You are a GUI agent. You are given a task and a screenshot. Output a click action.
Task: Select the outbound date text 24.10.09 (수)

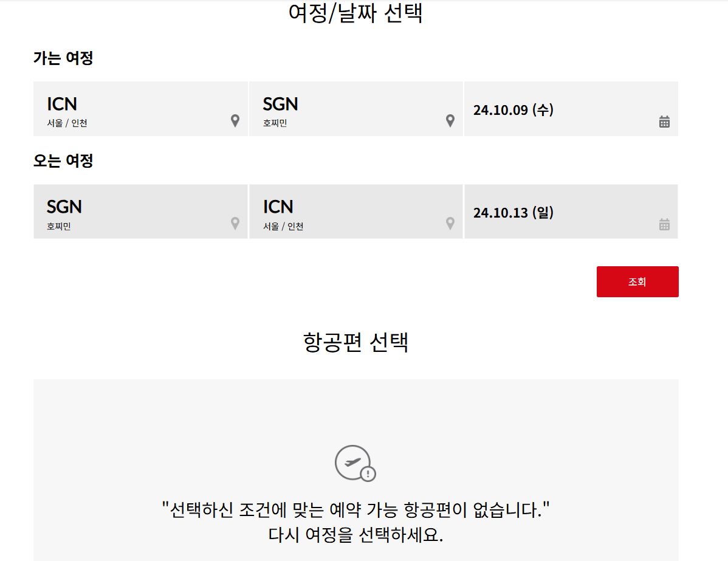tap(513, 110)
